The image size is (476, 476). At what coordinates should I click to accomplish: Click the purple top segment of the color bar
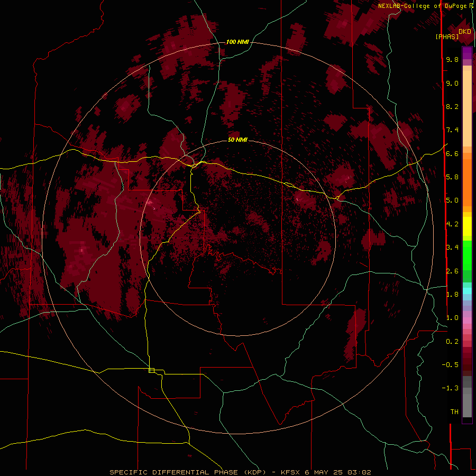click(467, 53)
